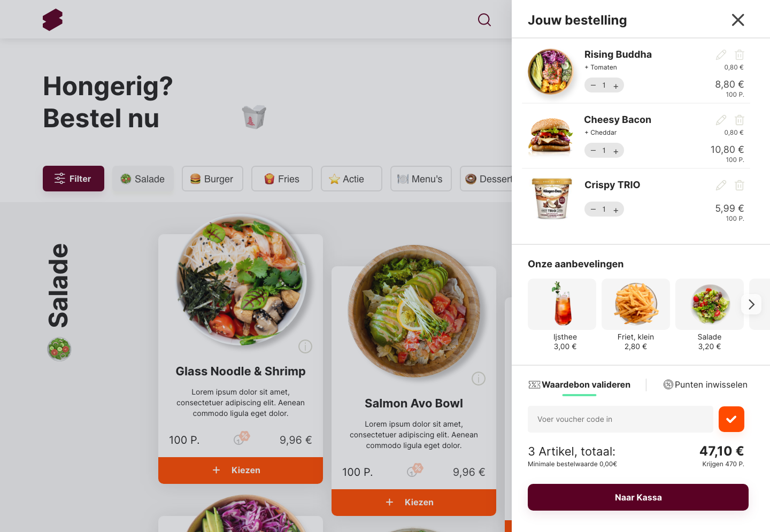770x532 pixels.
Task: Increase Rising Buddha quantity with plus
Action: tap(616, 86)
